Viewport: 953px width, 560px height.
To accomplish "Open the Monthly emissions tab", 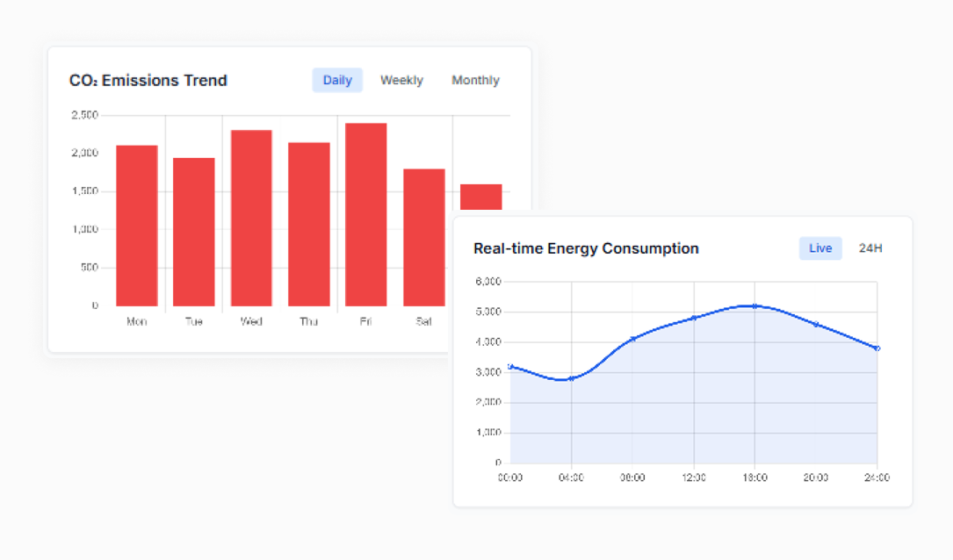I will click(475, 80).
